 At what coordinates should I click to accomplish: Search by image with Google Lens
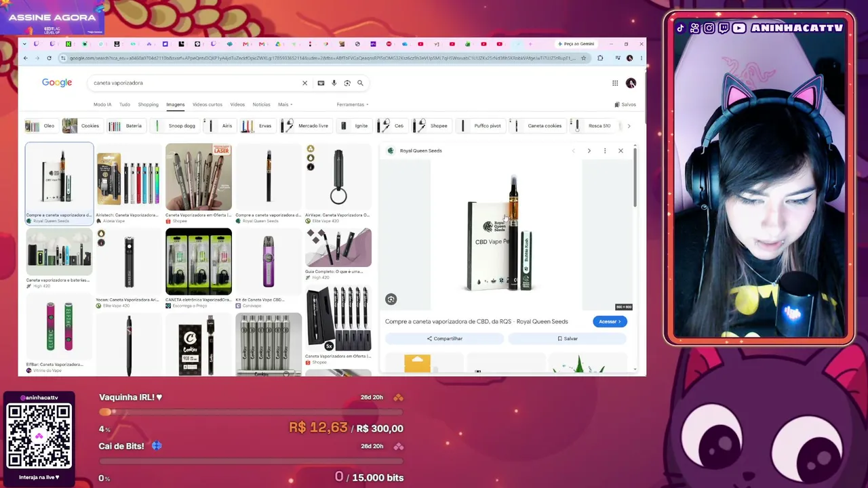tap(347, 83)
